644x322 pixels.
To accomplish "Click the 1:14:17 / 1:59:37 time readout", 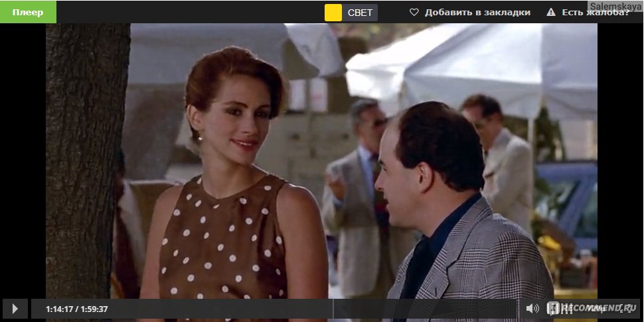I will click(x=77, y=309).
